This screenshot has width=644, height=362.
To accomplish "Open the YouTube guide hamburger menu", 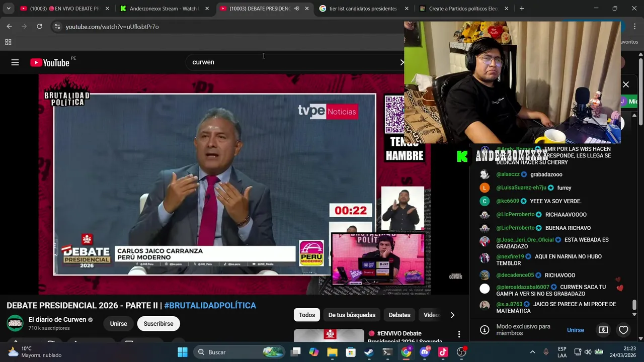I will click(15, 62).
